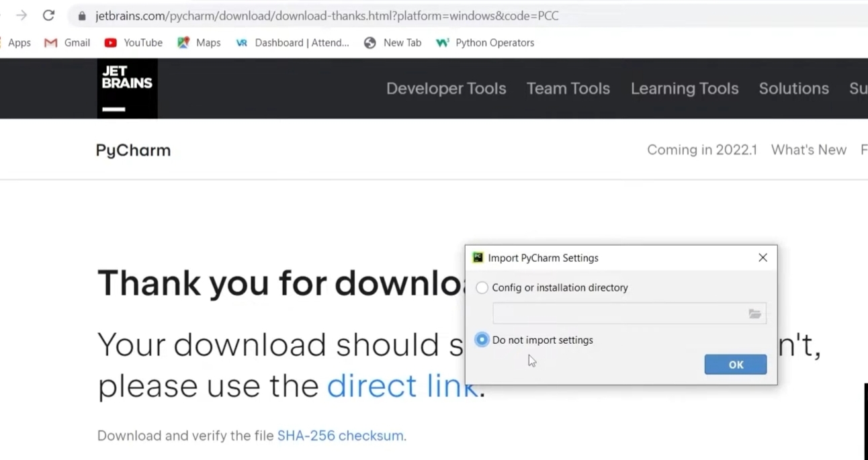The height and width of the screenshot is (460, 868).
Task: Select Do not import settings option
Action: (x=534, y=340)
